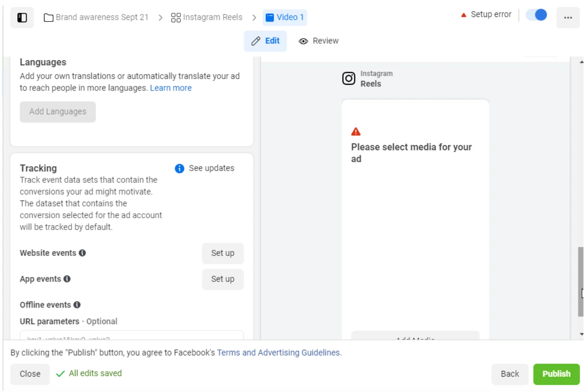Show Offline events info tooltip
Viewport: 588px width, 392px height.
click(x=77, y=305)
